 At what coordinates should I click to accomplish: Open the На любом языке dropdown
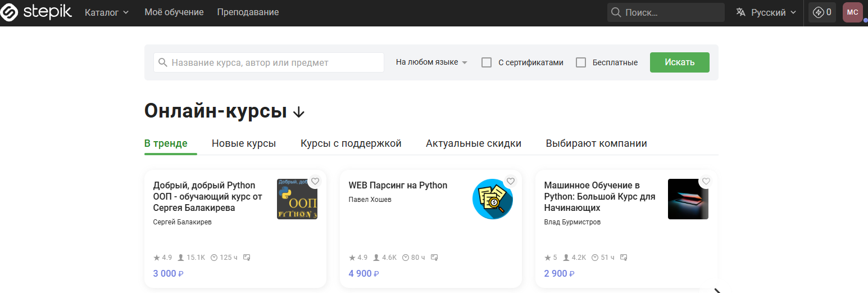click(x=431, y=62)
